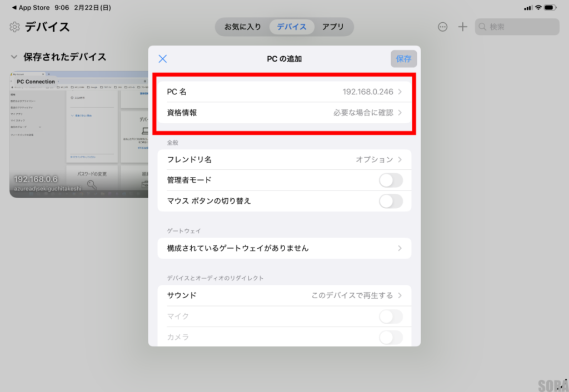
Task: Toggle マウス ボタンの切り替え switch
Action: point(391,201)
